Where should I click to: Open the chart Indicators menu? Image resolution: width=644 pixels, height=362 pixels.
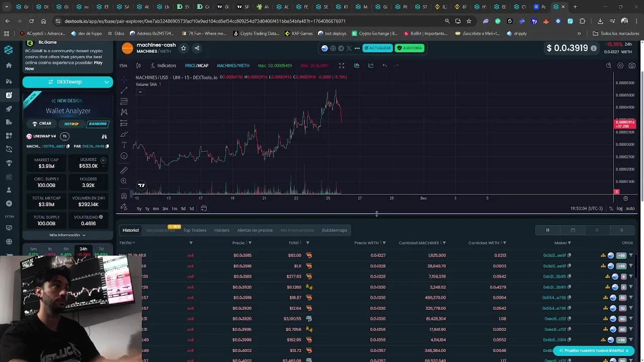pos(163,65)
